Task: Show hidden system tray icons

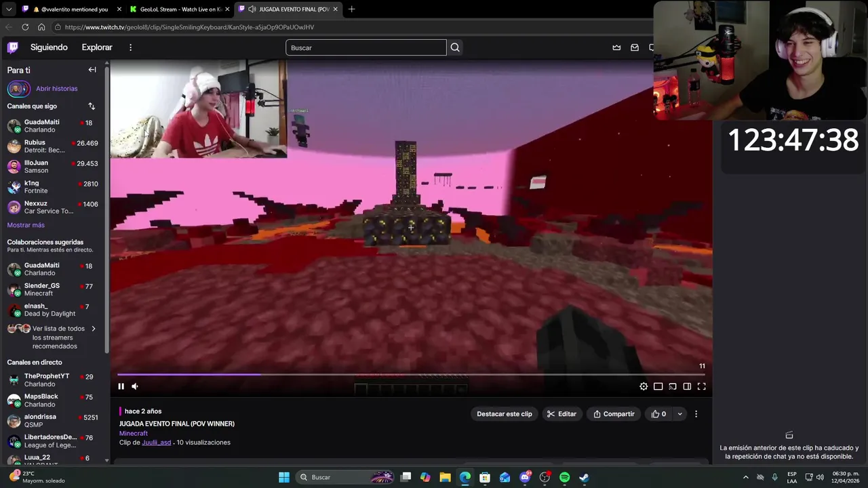Action: tap(746, 477)
